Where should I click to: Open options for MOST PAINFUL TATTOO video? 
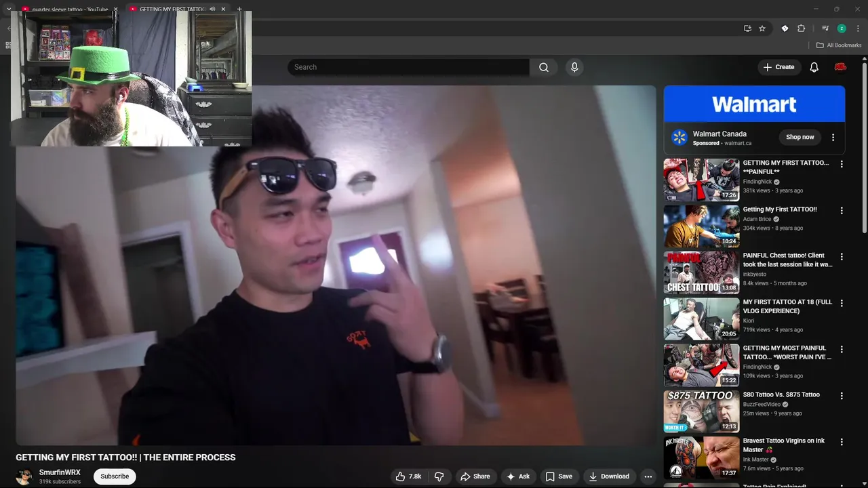[842, 349]
